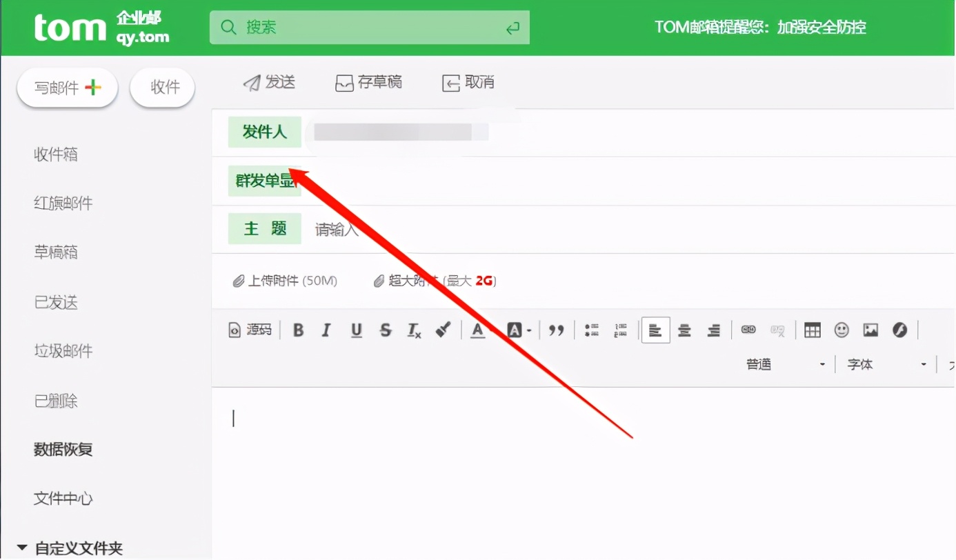Image resolution: width=956 pixels, height=560 pixels.
Task: Click the insert hyperlink icon
Action: (748, 330)
